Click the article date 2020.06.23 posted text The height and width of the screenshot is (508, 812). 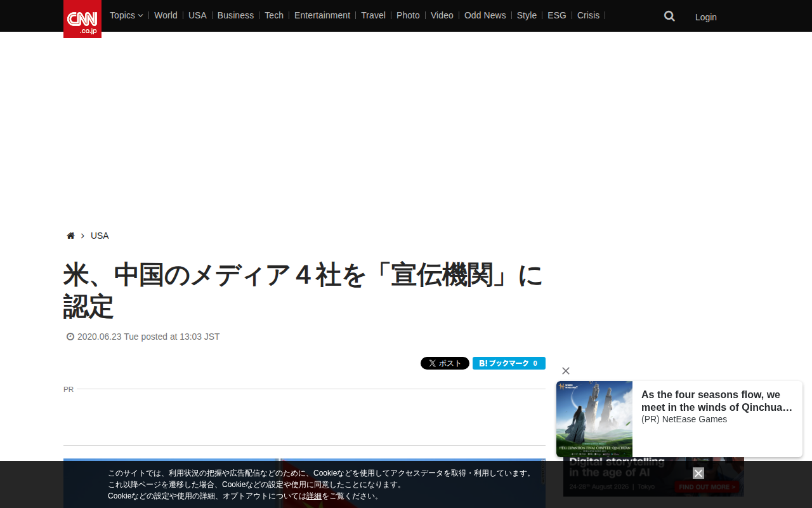[148, 337]
